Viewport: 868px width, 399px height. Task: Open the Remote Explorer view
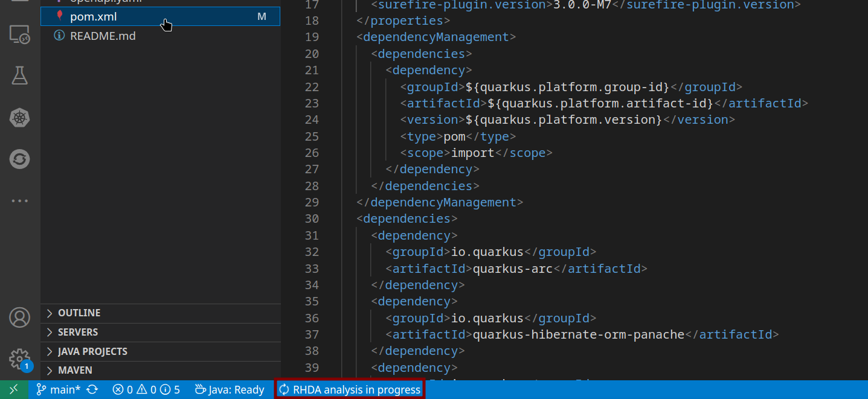point(19,35)
